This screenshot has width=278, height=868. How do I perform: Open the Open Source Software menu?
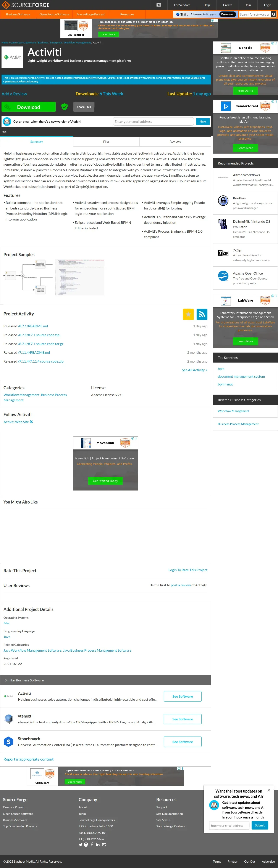(54, 14)
